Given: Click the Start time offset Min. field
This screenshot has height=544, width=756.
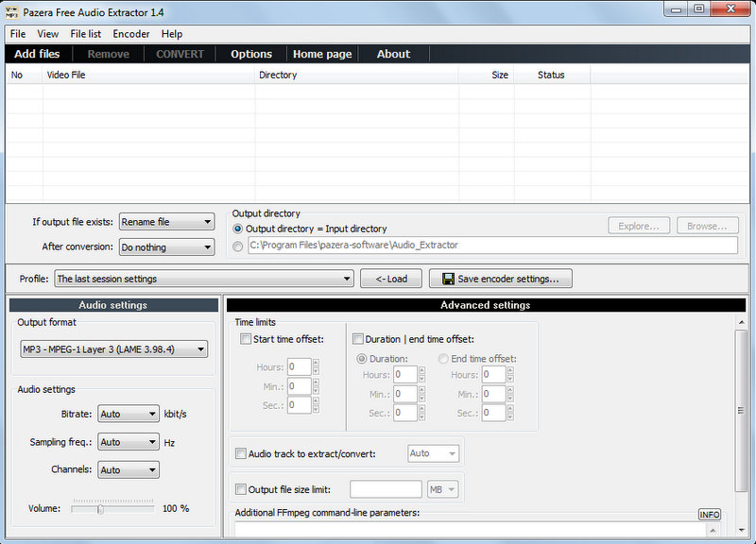Looking at the screenshot, I should [x=300, y=386].
